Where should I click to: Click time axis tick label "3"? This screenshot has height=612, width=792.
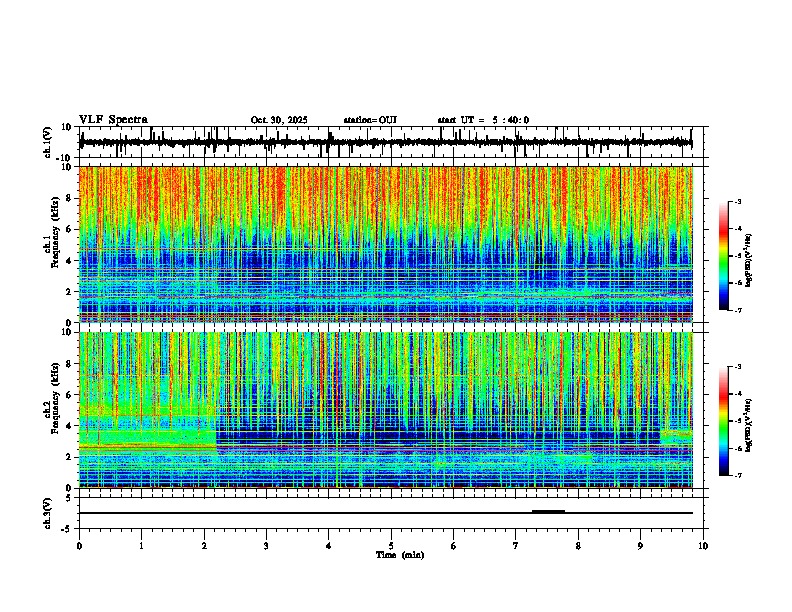[x=266, y=546]
